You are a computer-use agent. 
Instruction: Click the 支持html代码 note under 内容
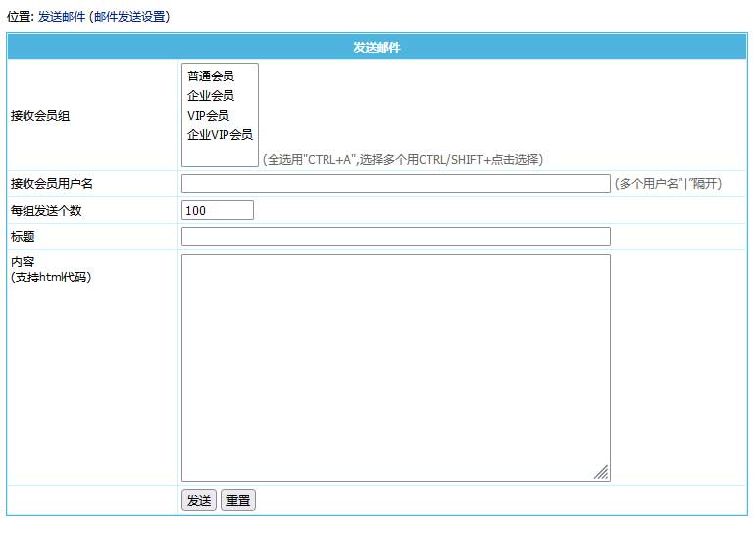[50, 278]
